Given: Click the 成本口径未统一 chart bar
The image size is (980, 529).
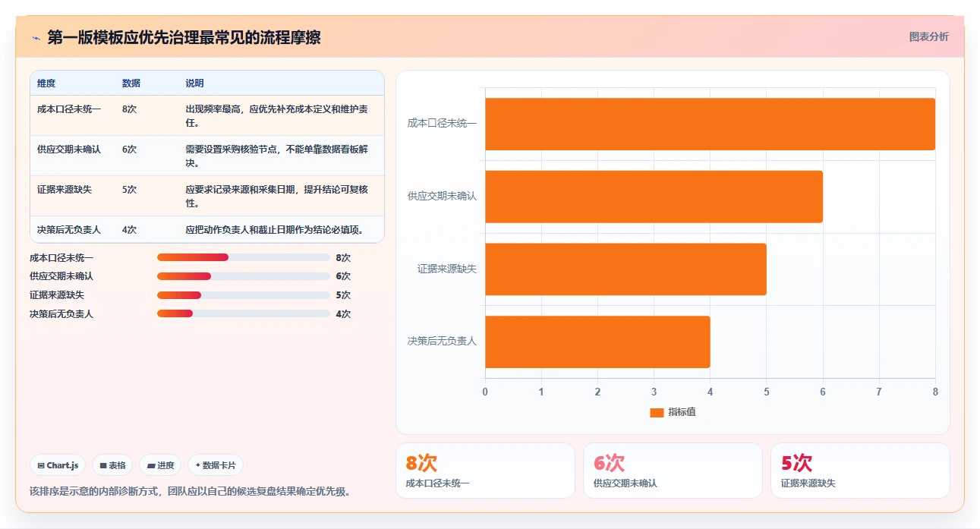Looking at the screenshot, I should tap(710, 124).
